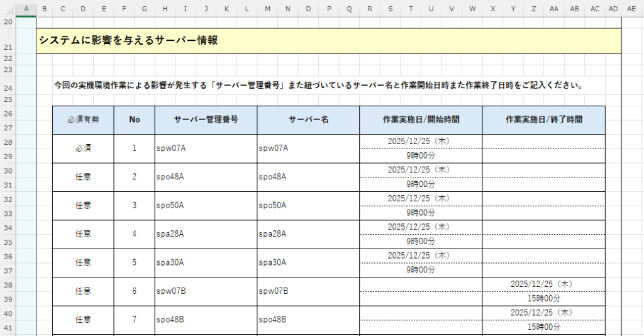The height and width of the screenshot is (336, 644).
Task: Select column header AE
Action: click(631, 8)
